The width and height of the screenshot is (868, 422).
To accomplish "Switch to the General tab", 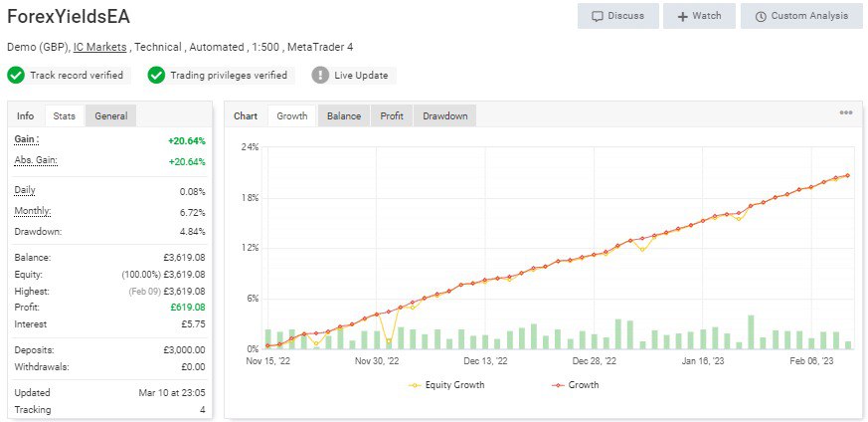I will [110, 116].
